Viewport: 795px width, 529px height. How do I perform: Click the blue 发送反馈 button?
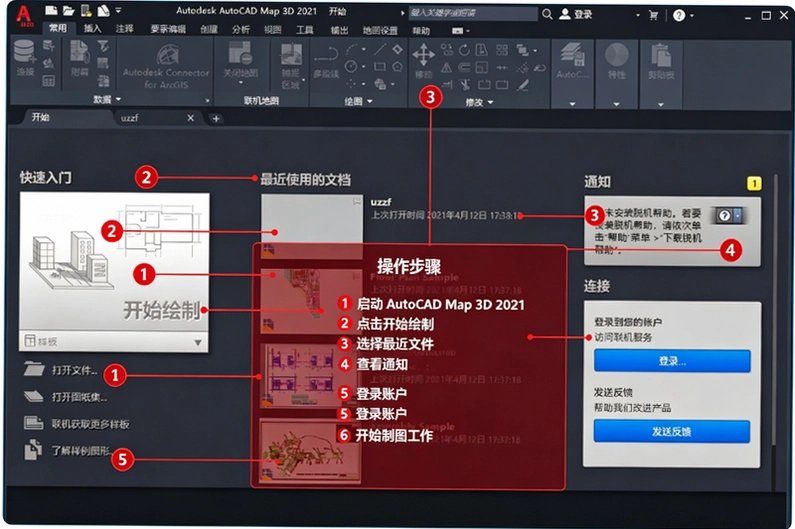(672, 432)
